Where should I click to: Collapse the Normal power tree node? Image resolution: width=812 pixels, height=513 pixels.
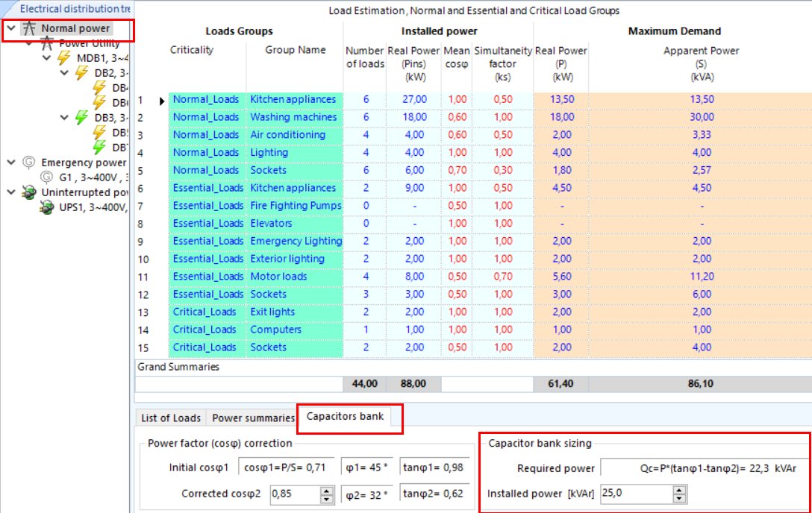11,28
